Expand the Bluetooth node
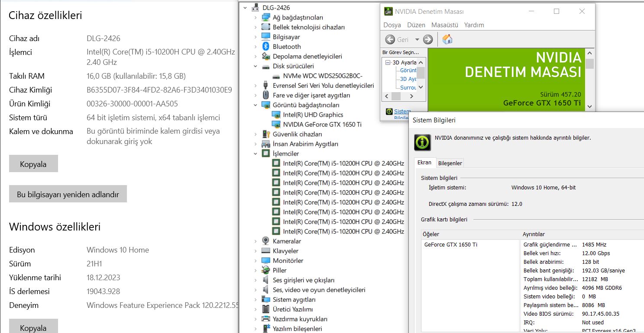Viewport: 644px width, 333px height. point(256,47)
